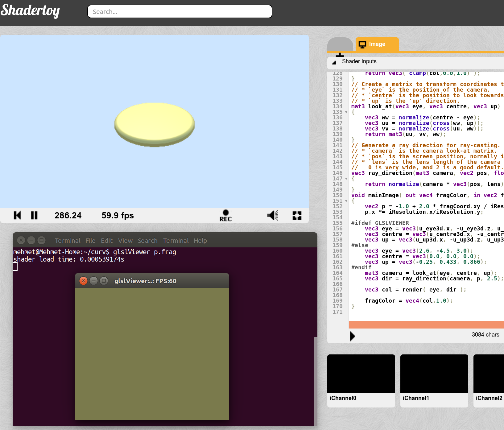Close the terminal window
This screenshot has height=430, width=504.
point(21,240)
